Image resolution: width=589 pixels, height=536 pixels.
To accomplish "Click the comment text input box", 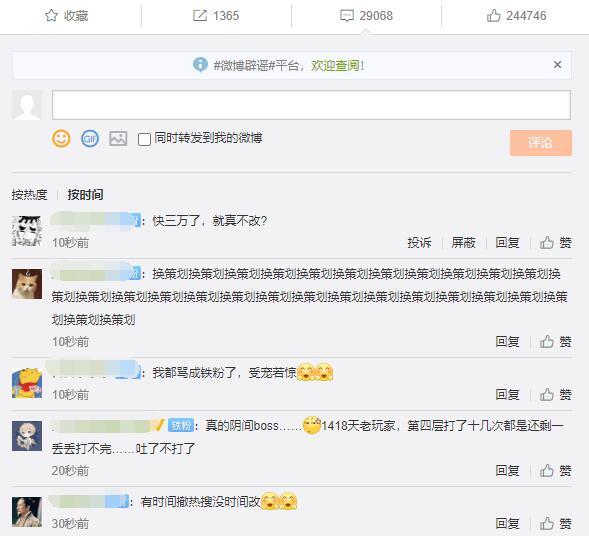I will click(311, 105).
